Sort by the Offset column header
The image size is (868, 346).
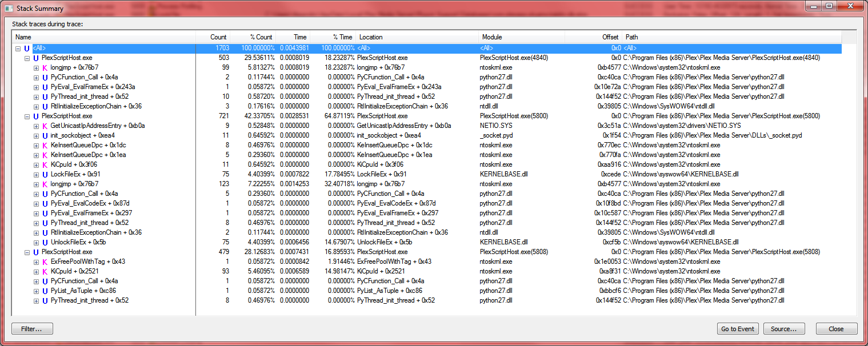pos(594,37)
